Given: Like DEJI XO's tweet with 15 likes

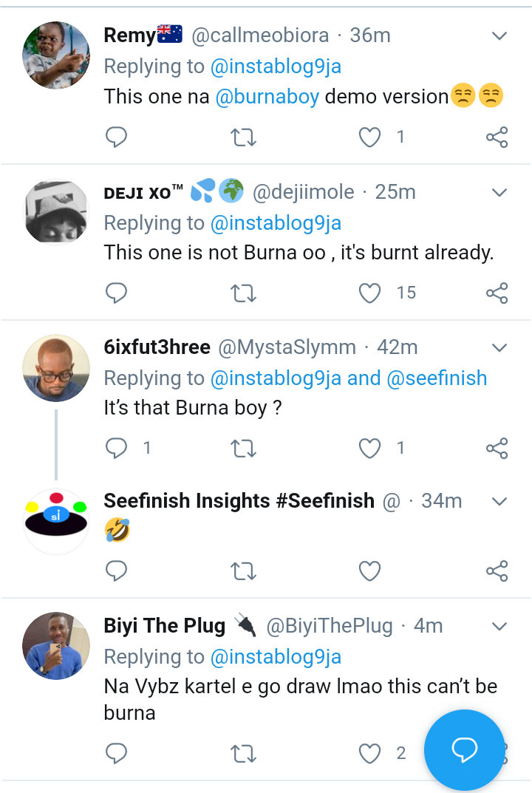Looking at the screenshot, I should click(x=369, y=293).
